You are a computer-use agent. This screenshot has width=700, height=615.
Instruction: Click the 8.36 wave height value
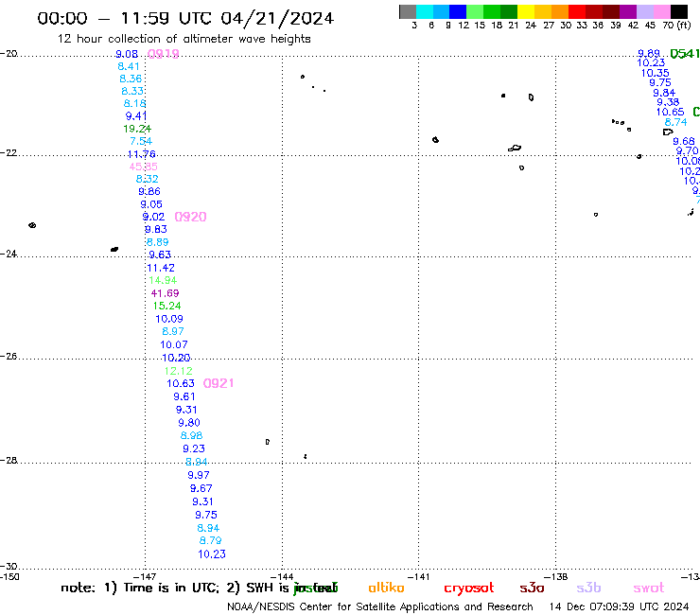coord(131,79)
